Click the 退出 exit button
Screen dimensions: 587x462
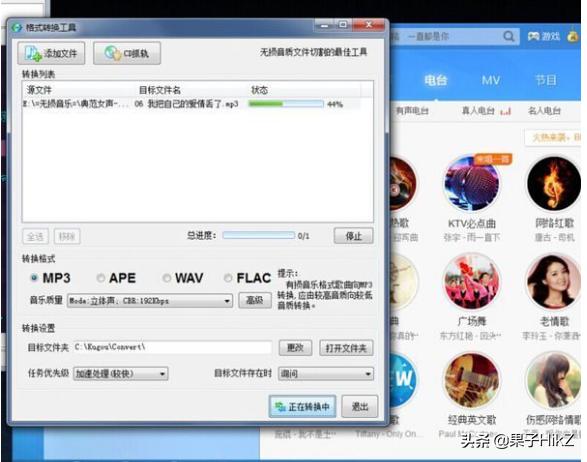point(360,407)
